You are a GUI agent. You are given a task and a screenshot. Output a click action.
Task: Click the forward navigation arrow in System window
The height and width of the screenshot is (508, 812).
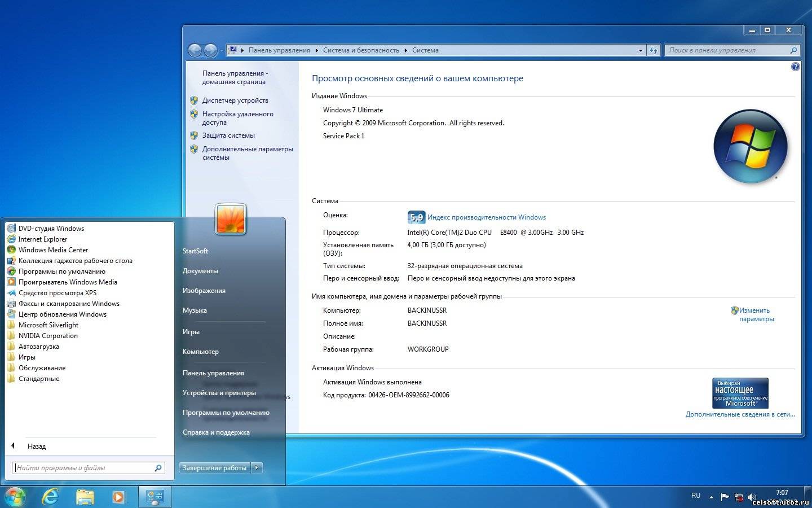tap(210, 50)
